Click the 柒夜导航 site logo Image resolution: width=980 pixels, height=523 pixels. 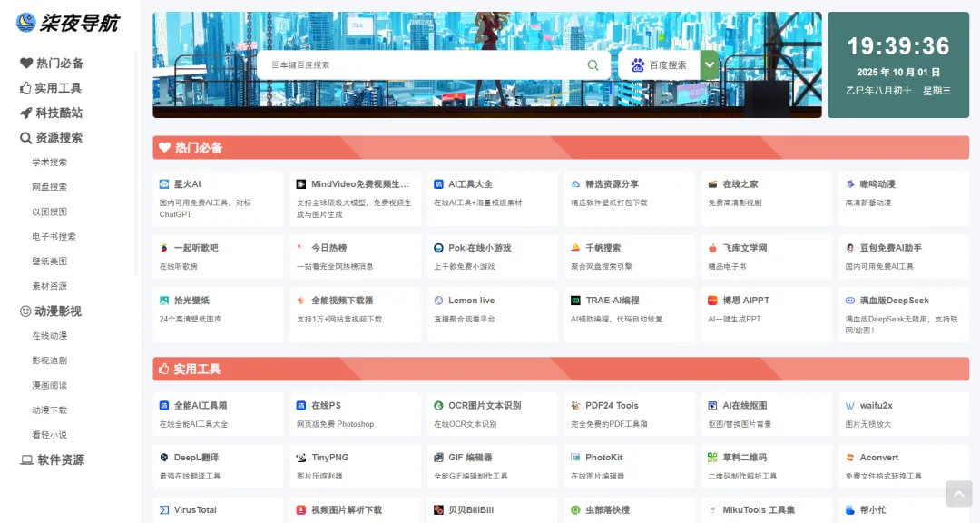pos(67,23)
